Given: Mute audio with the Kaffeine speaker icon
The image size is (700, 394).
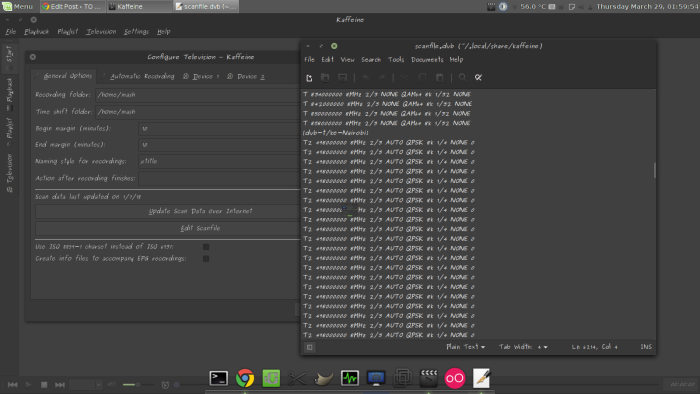Looking at the screenshot, I should click(112, 385).
